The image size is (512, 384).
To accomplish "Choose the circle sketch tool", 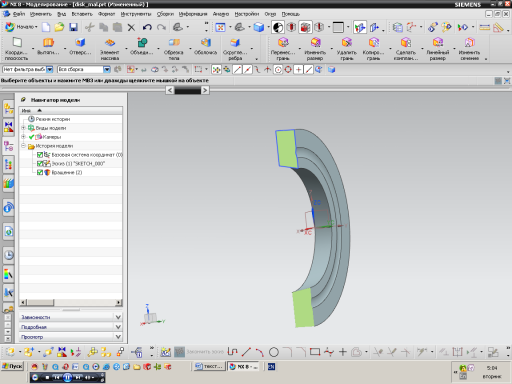I will click(x=274, y=352).
